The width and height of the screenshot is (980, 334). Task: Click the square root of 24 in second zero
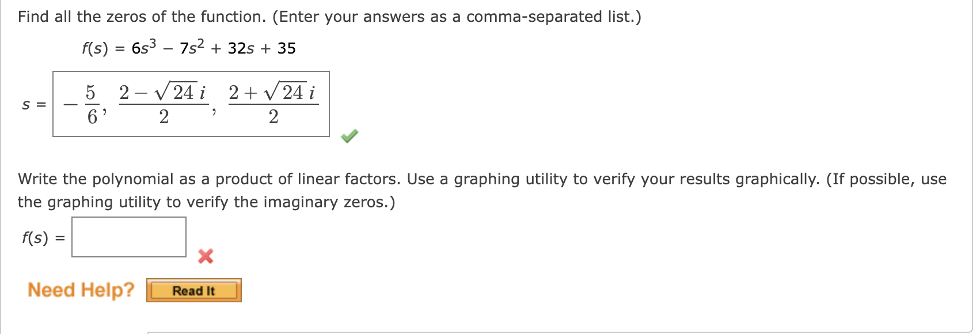(176, 92)
